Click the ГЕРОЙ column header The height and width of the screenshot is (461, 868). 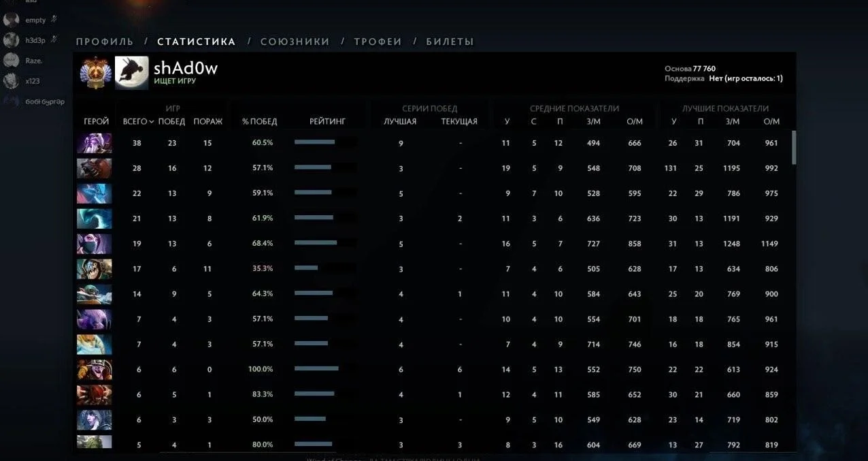click(x=96, y=121)
